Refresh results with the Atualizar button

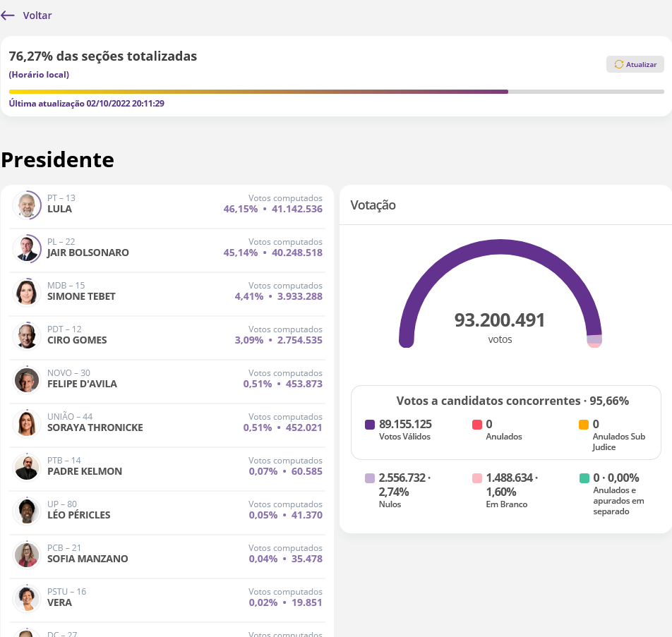[x=635, y=64]
